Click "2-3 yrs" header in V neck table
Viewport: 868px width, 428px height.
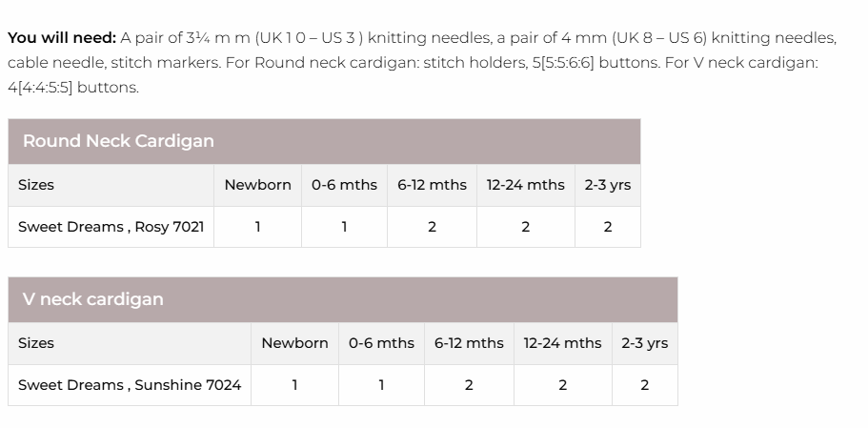[x=644, y=343]
